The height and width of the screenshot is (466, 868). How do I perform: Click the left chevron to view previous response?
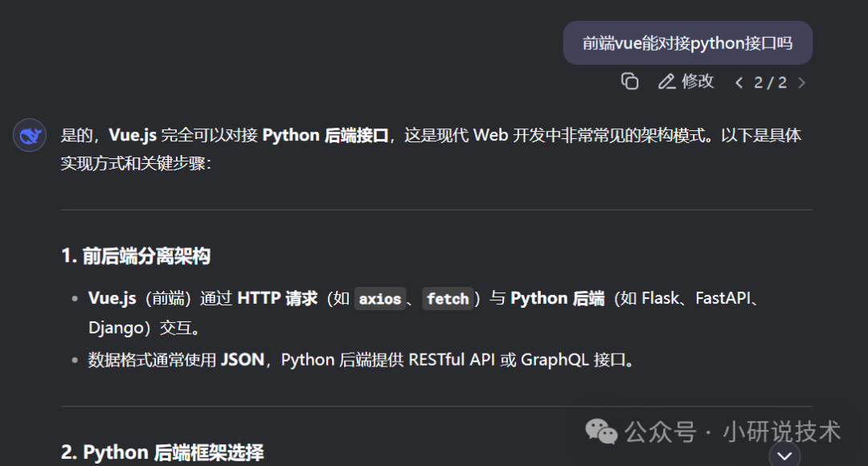coord(739,81)
